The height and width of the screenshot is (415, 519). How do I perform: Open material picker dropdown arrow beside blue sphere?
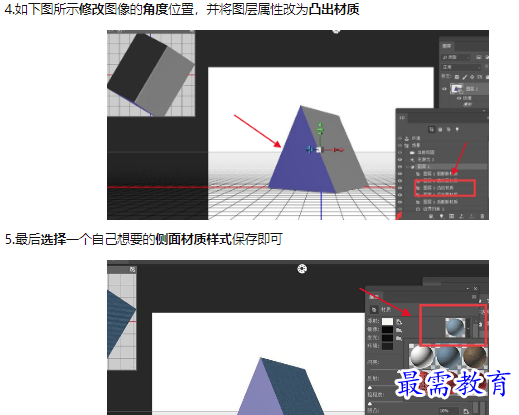[x=468, y=328]
